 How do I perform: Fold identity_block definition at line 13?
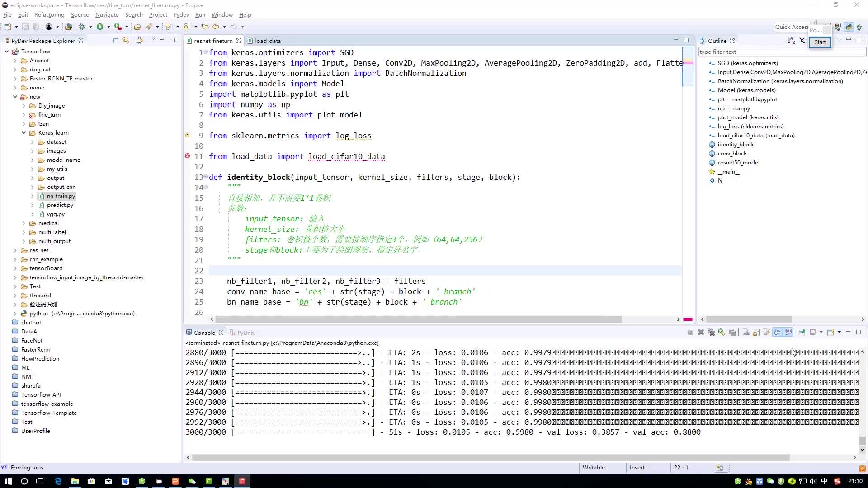click(206, 177)
